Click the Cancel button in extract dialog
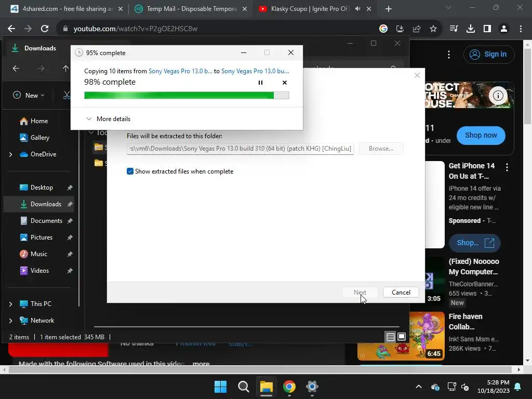Image resolution: width=532 pixels, height=399 pixels. (401, 292)
